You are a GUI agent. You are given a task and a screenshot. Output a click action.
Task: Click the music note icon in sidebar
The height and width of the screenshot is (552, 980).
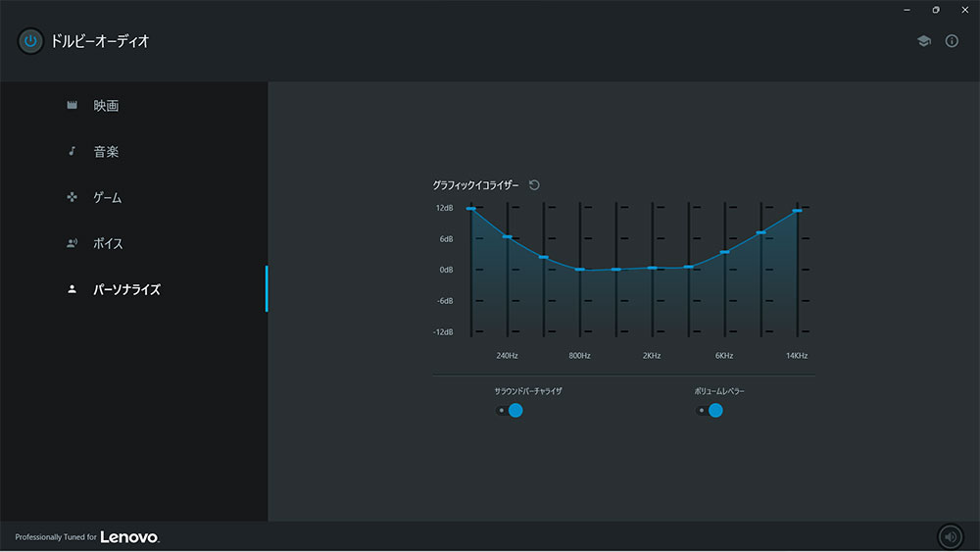coord(72,152)
